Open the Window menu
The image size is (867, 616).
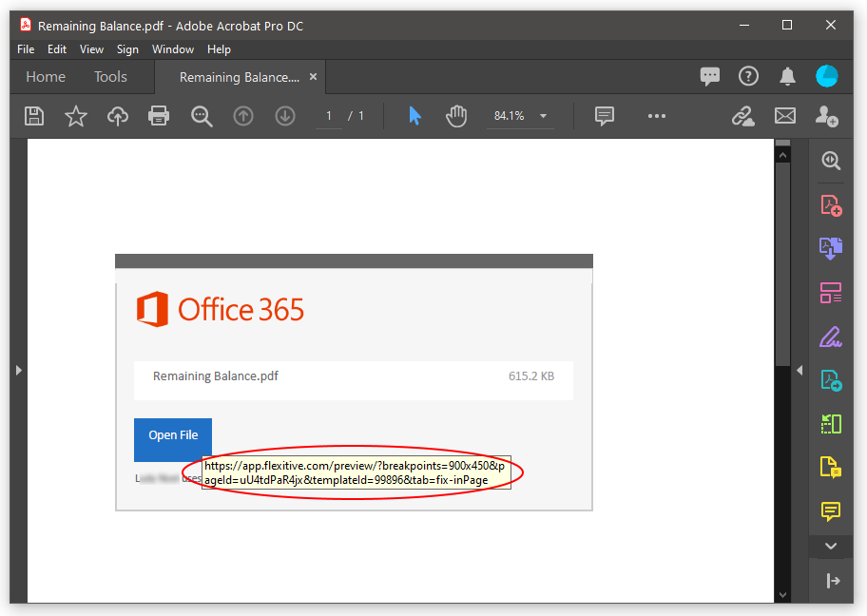point(173,49)
